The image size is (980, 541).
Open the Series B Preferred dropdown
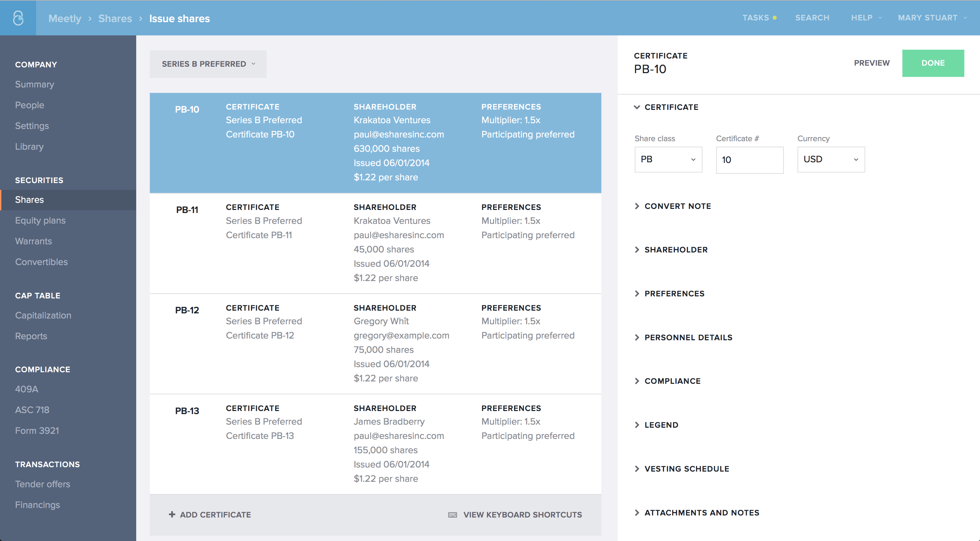[208, 64]
